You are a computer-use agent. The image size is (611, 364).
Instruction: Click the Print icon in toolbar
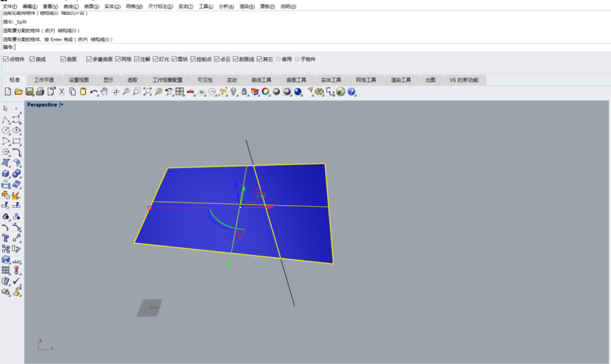pyautogui.click(x=40, y=92)
